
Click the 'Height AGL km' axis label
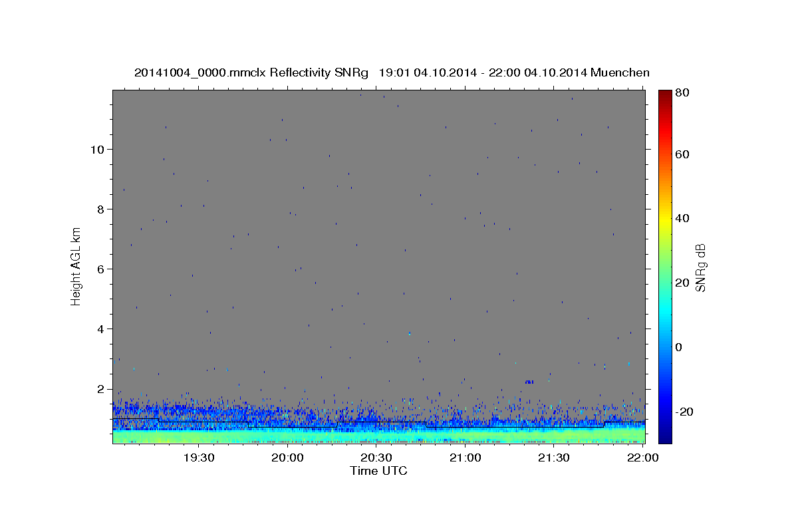click(76, 266)
